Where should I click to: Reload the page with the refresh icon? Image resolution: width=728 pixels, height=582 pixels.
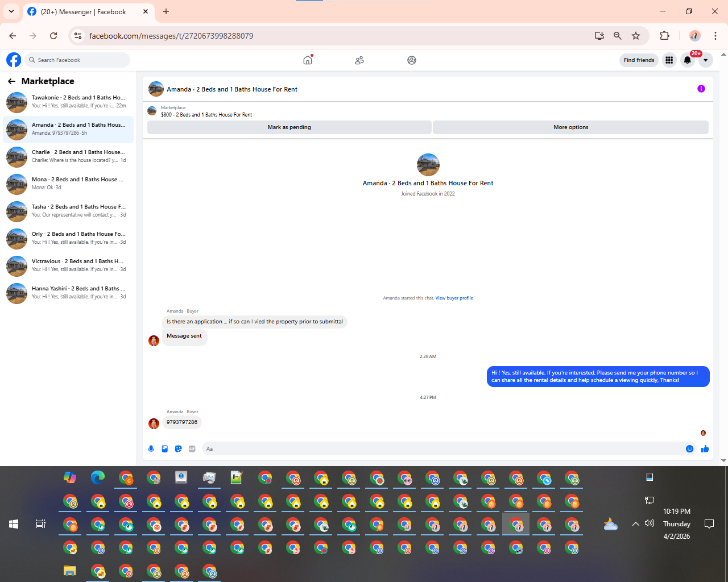(x=53, y=36)
